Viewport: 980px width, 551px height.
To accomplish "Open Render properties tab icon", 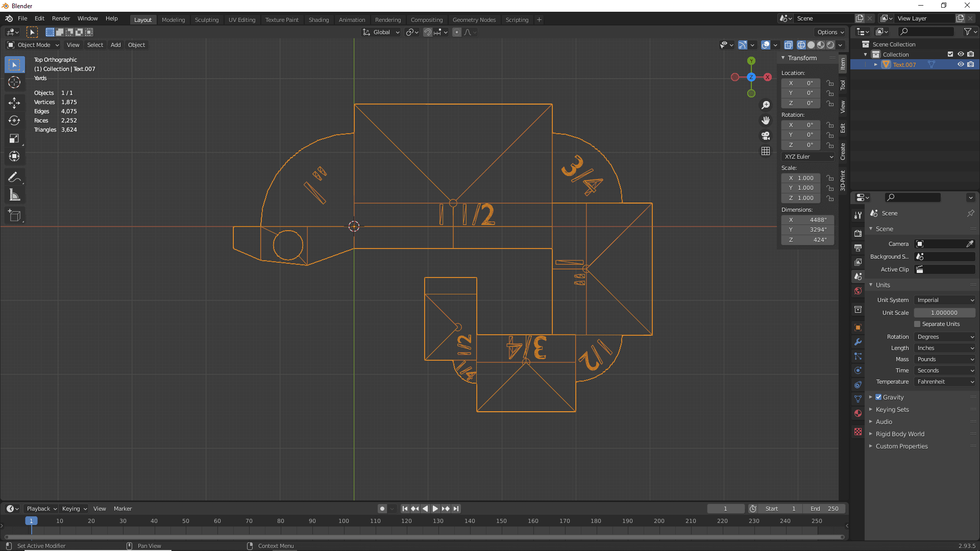I will (858, 233).
